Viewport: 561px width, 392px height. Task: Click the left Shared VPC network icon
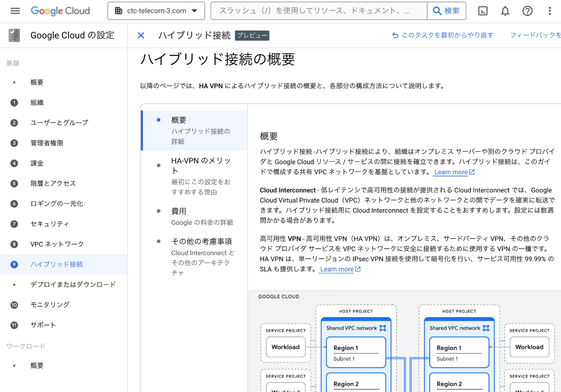(x=383, y=328)
